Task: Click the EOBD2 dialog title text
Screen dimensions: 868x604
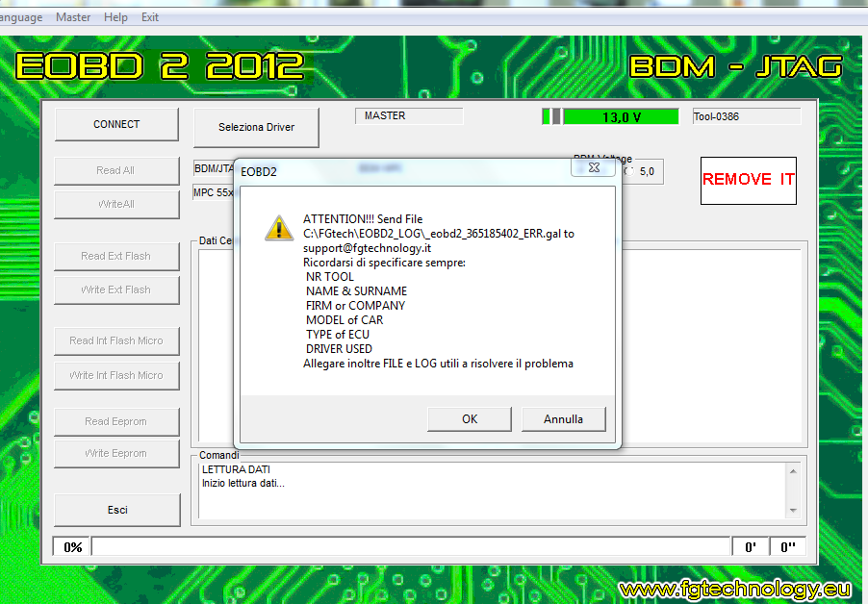Action: point(259,172)
